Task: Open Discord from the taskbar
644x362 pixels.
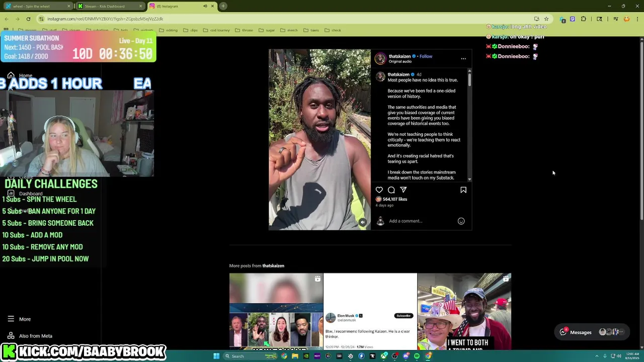Action: point(406,356)
